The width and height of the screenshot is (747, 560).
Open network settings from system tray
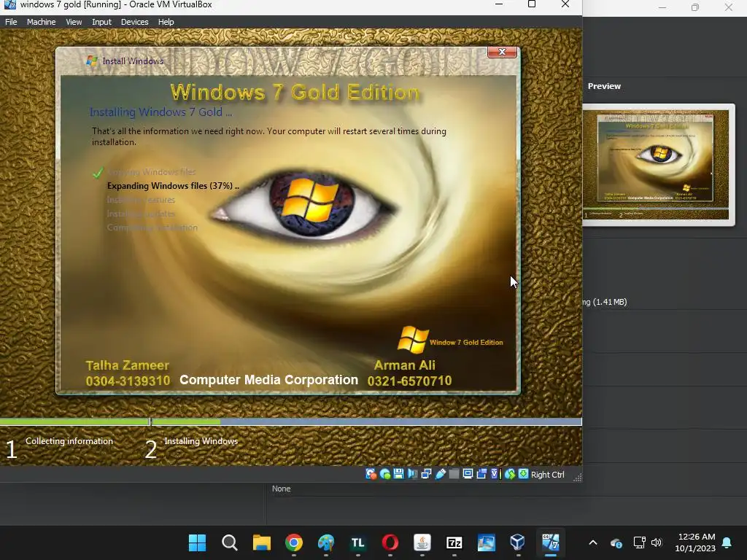point(639,542)
